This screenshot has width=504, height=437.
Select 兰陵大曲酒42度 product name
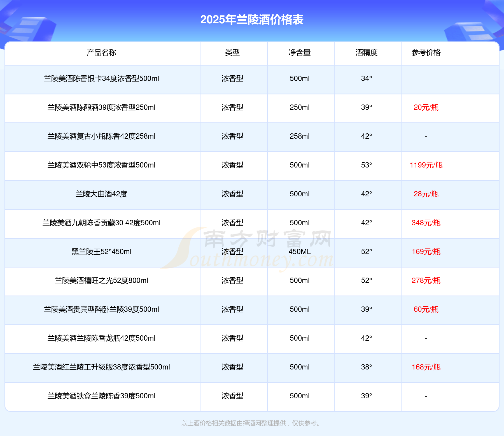pyautogui.click(x=101, y=194)
